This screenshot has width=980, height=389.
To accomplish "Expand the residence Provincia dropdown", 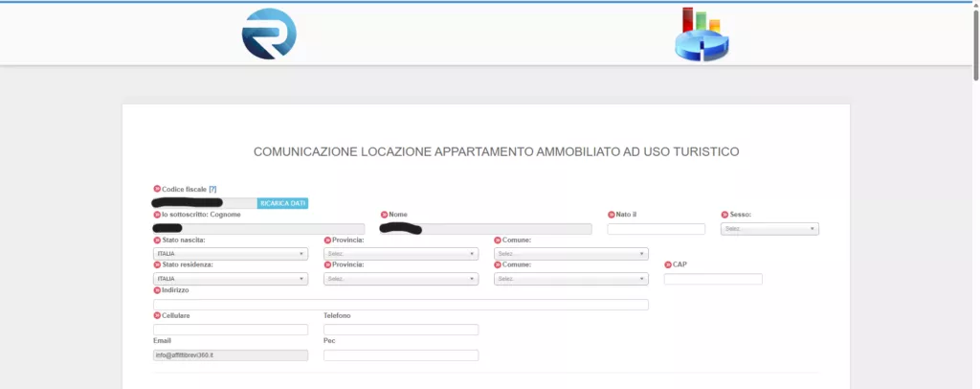I will pos(401,279).
